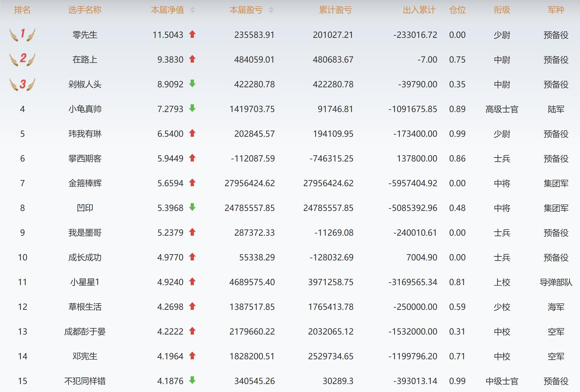Click the rank 2 gold wings badge
This screenshot has height=392, width=580.
point(22,59)
